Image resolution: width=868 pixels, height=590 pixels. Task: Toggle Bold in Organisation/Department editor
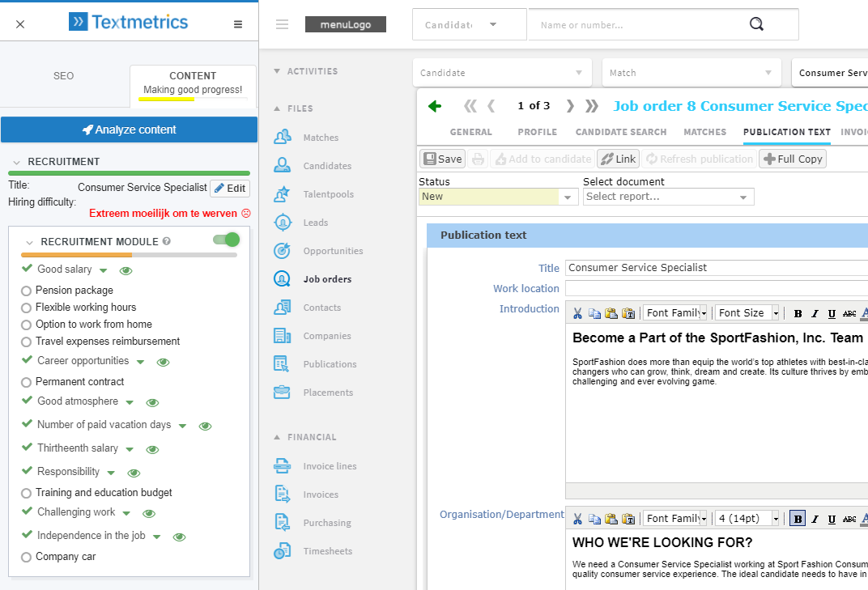(x=798, y=519)
